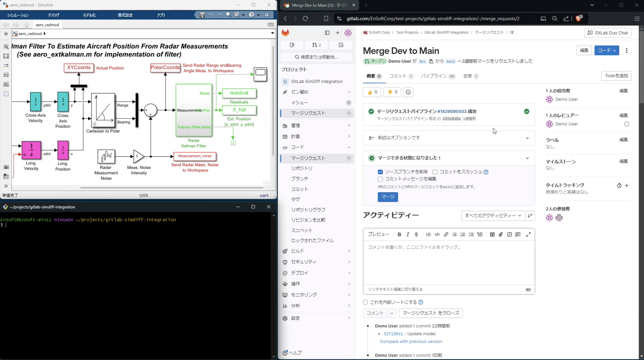Attach a file via the paperclip icon
This screenshot has width=644, height=360.
point(501,234)
